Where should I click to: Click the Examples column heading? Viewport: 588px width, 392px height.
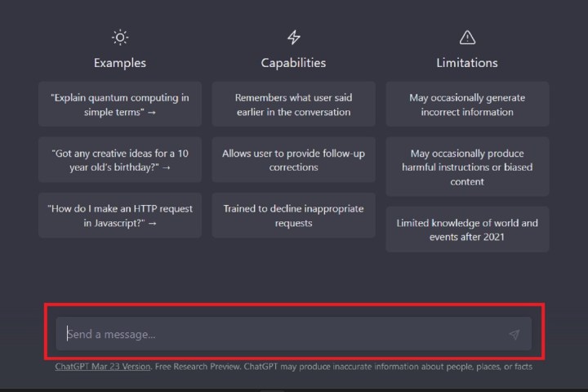click(x=120, y=63)
